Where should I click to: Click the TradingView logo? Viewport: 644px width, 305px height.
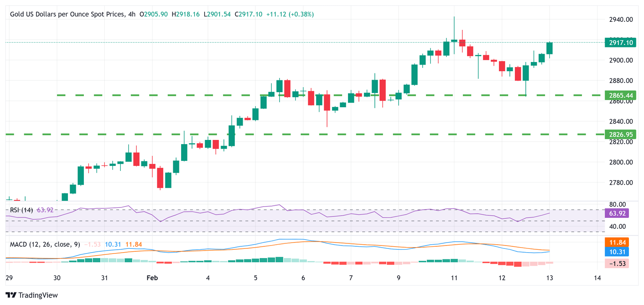pyautogui.click(x=32, y=295)
